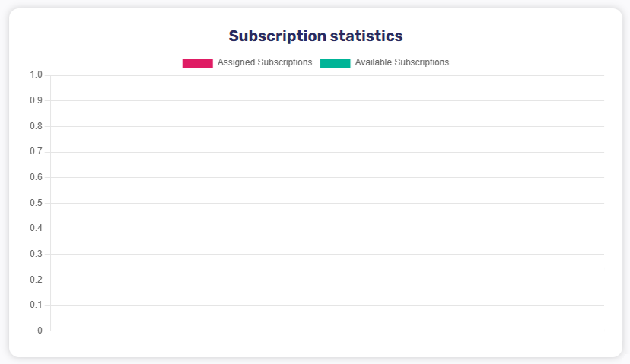Click the word "statistics" in the chart heading
Image resolution: width=630 pixels, height=364 pixels.
pos(367,36)
